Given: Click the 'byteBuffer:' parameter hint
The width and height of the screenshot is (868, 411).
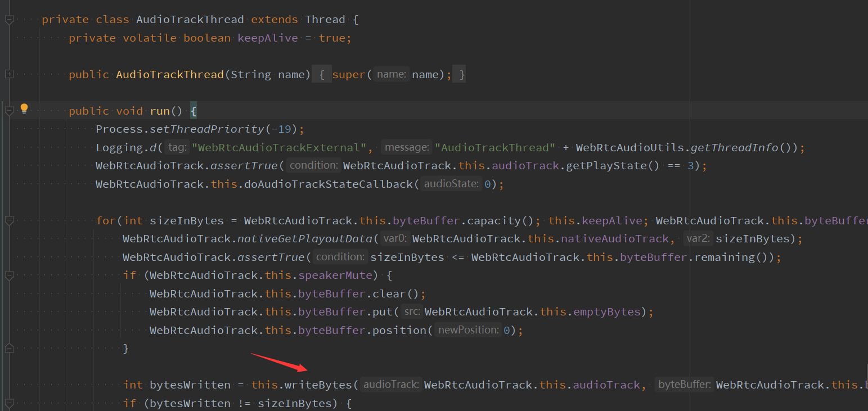Looking at the screenshot, I should (685, 385).
